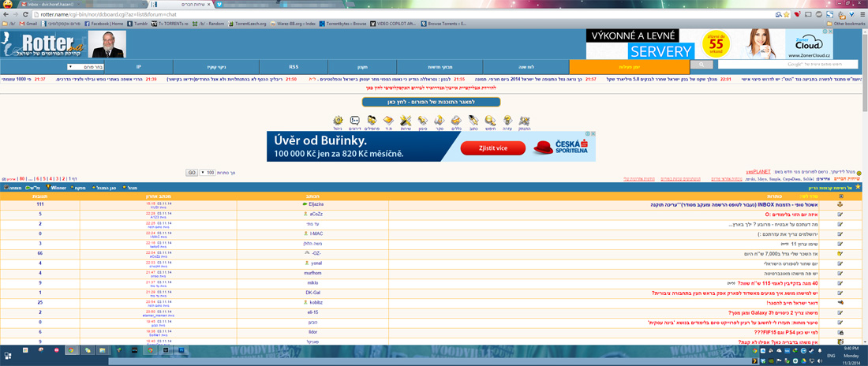This screenshot has height=366, width=868.
Task: Select the IP navigation tab
Action: [x=138, y=67]
